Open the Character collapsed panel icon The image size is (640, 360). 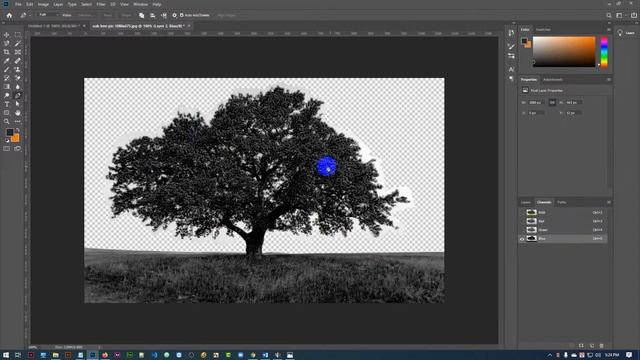tap(511, 69)
